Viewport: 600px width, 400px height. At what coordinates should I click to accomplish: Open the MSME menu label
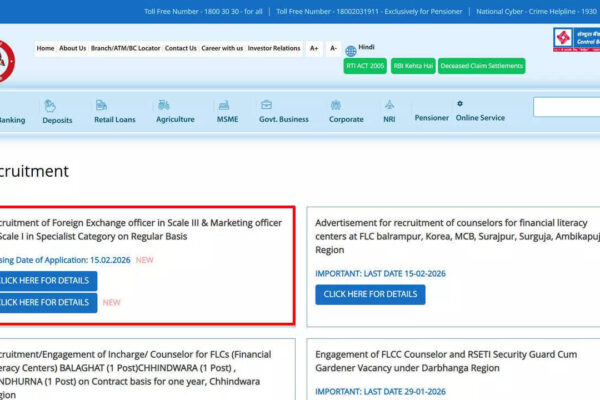click(228, 119)
